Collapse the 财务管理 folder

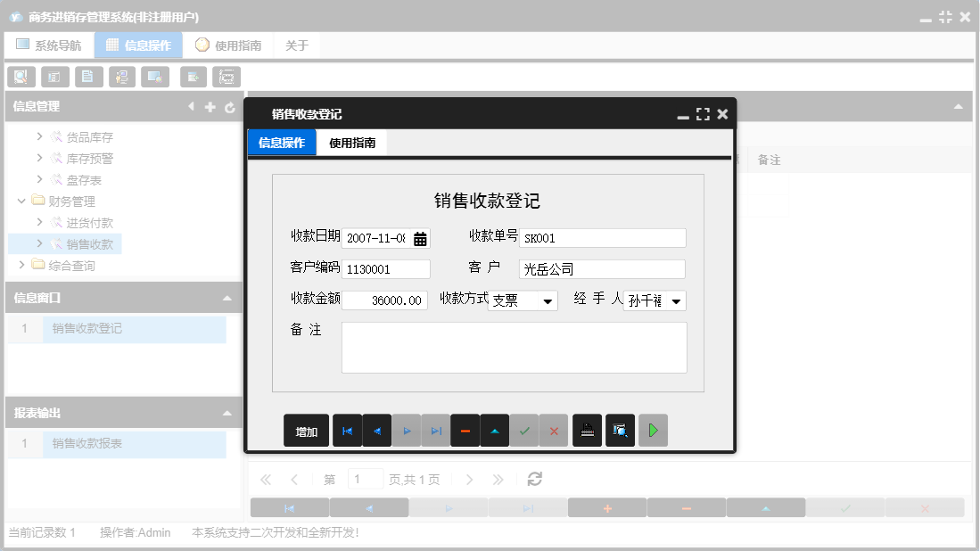coord(21,201)
